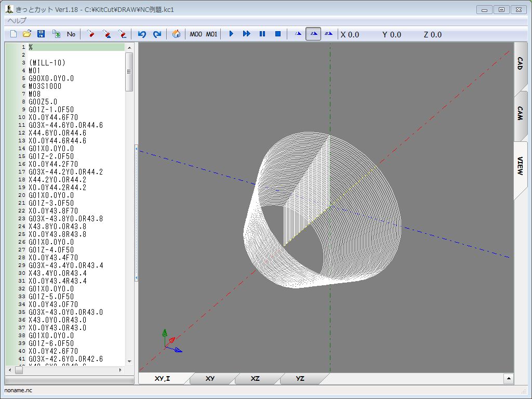Click the third flashlight icon with dots
532x399 pixels.
[122, 34]
